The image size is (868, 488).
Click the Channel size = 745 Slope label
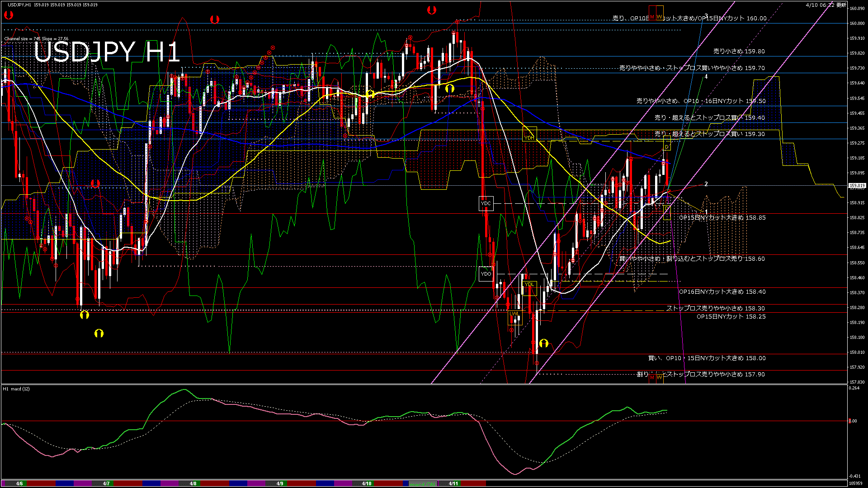click(36, 39)
